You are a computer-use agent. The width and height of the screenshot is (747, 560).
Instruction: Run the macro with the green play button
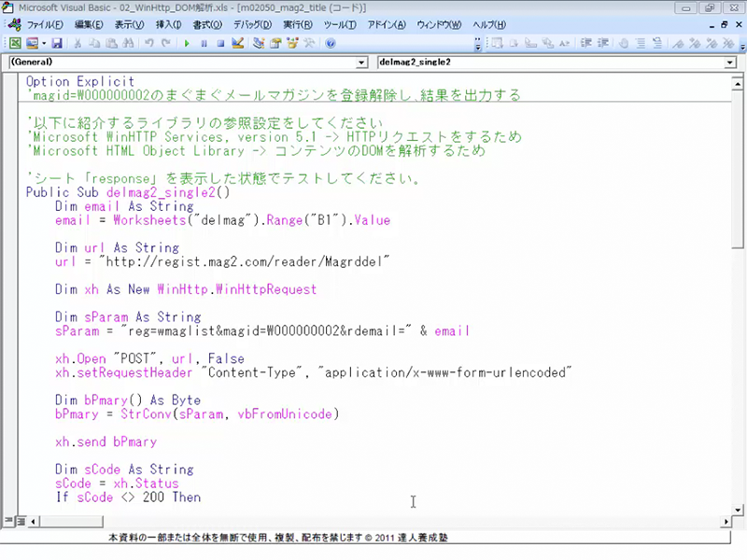click(187, 43)
